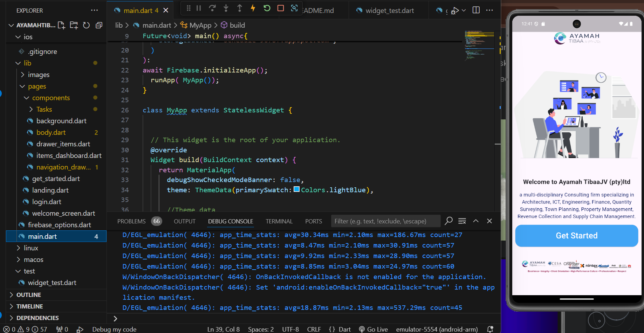Image resolution: width=644 pixels, height=333 pixels.
Task: Open the Ports panel tab
Action: pos(314,221)
